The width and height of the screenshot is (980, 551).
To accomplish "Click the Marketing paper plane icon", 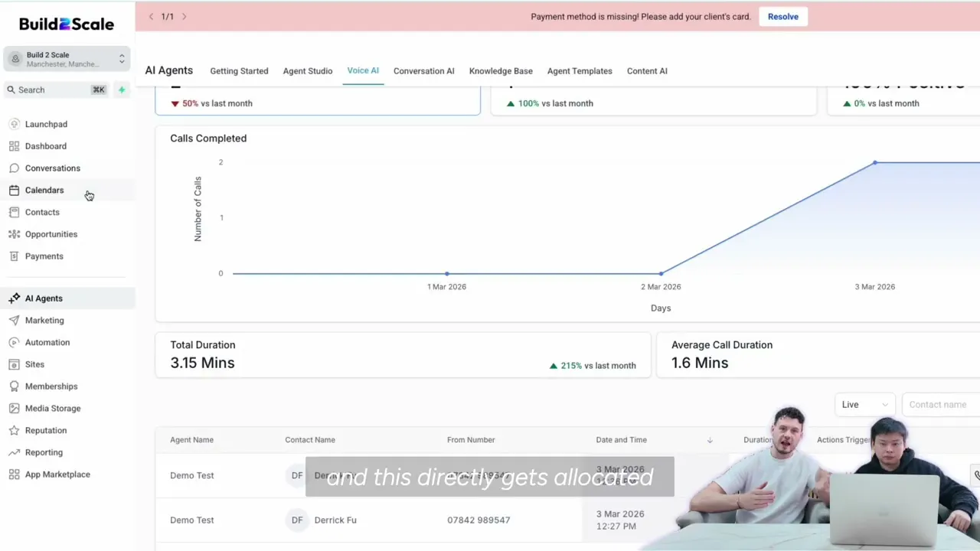I will [14, 321].
